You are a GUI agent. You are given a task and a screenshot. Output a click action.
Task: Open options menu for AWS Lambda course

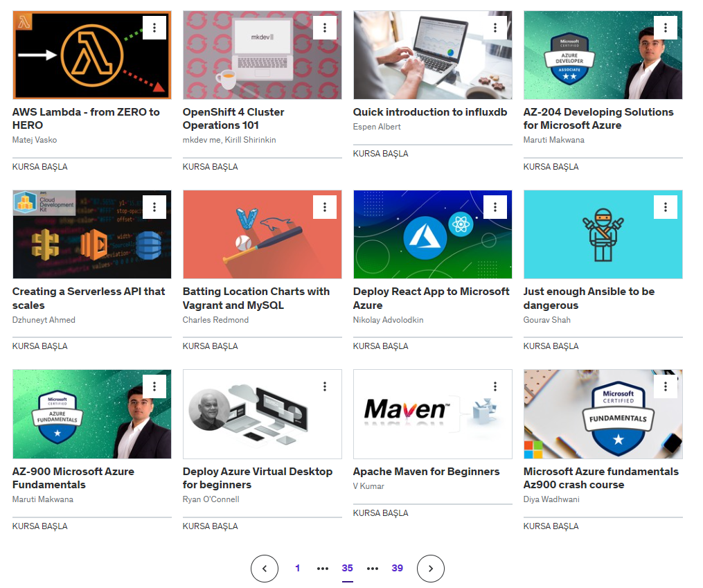(x=154, y=28)
